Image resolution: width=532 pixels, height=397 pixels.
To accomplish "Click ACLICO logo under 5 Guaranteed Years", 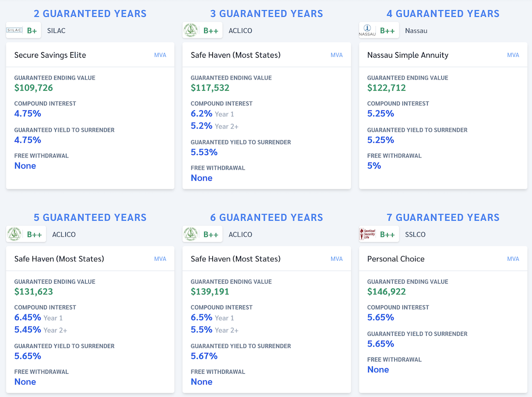I will (14, 234).
